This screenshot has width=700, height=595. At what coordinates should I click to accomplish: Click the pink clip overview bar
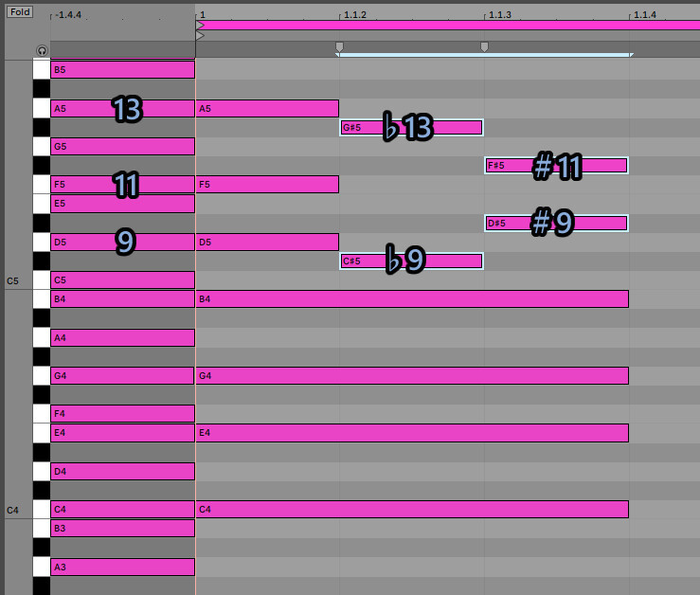tap(448, 25)
